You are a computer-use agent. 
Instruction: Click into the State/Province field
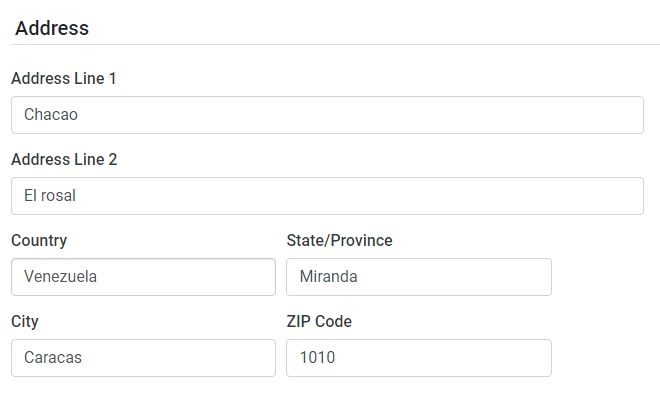(419, 277)
